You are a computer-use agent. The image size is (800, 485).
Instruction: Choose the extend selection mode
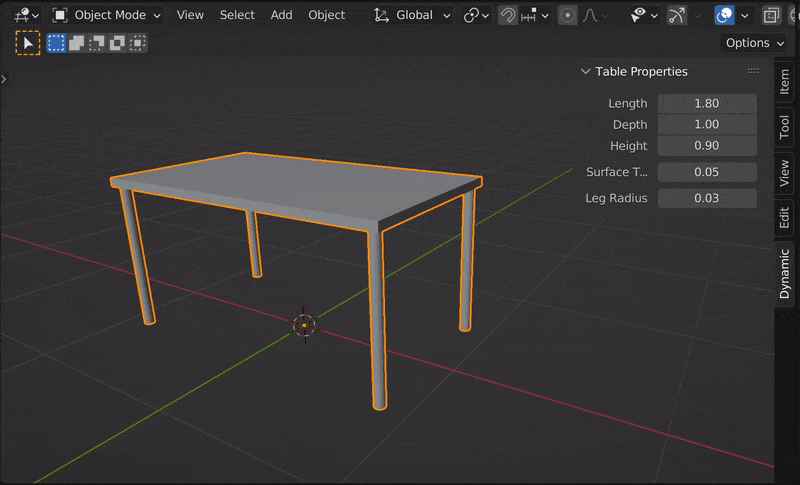point(77,43)
